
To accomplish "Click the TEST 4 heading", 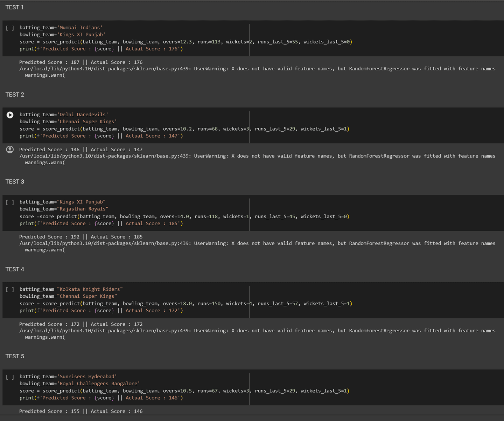I will pyautogui.click(x=15, y=269).
